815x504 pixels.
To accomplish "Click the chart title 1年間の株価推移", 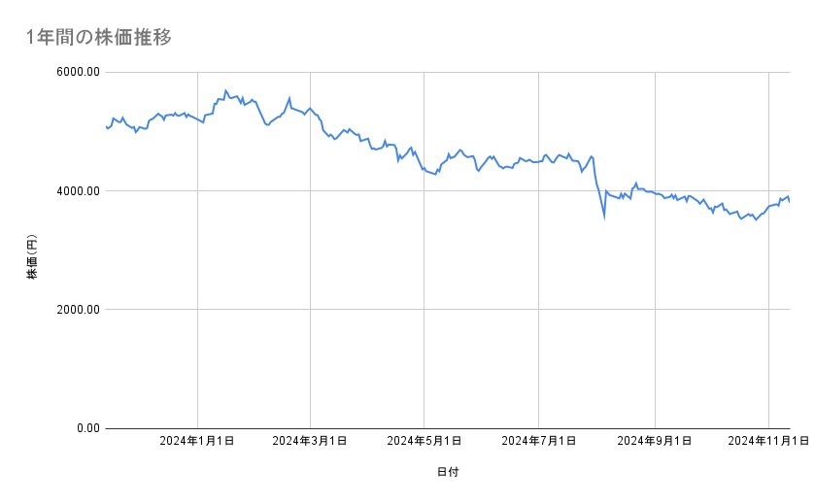I will [x=100, y=37].
